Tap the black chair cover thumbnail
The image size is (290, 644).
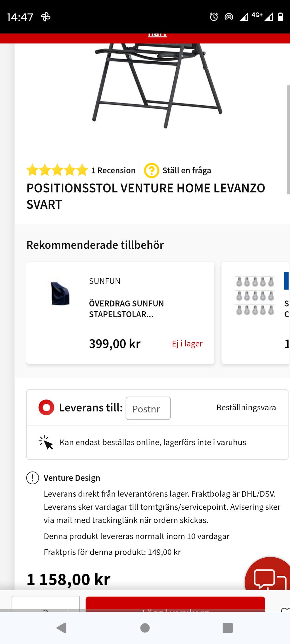(x=60, y=293)
